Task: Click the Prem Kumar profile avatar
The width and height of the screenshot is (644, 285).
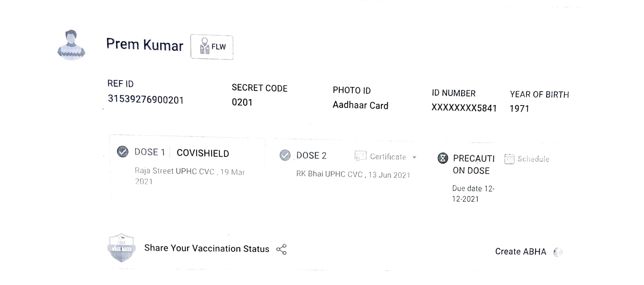Action: (71, 45)
